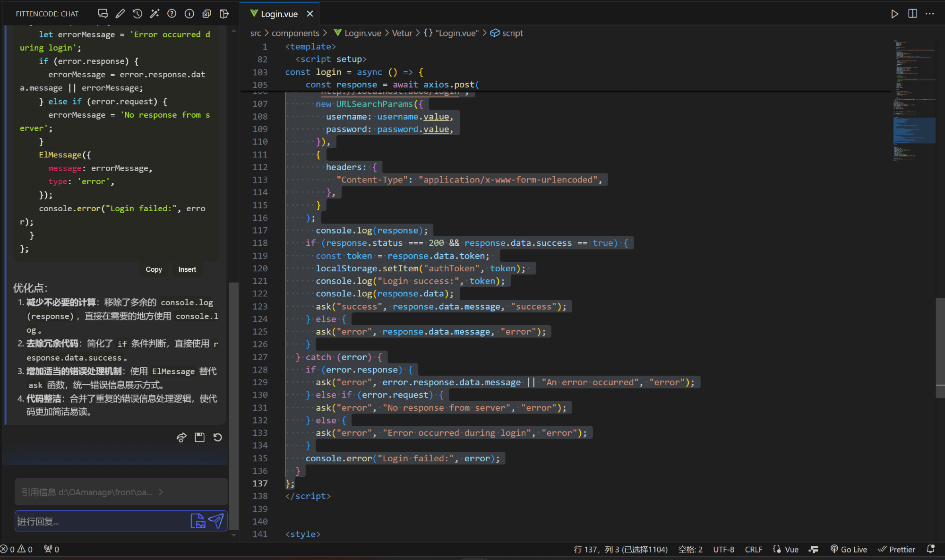Open the notifications bell

point(931,549)
